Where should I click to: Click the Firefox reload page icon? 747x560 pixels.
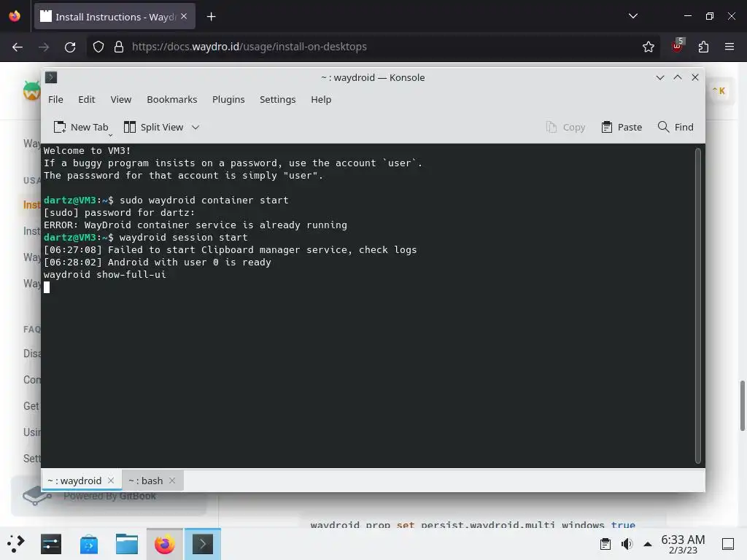(x=70, y=47)
